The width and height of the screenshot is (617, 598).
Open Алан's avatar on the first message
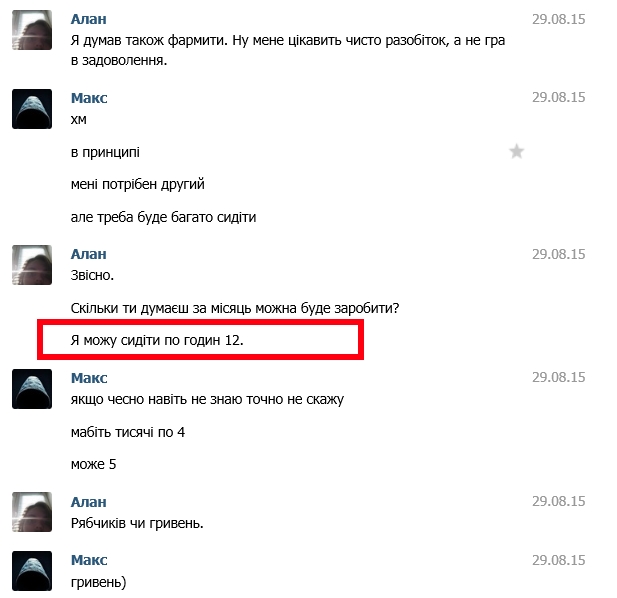pyautogui.click(x=32, y=30)
